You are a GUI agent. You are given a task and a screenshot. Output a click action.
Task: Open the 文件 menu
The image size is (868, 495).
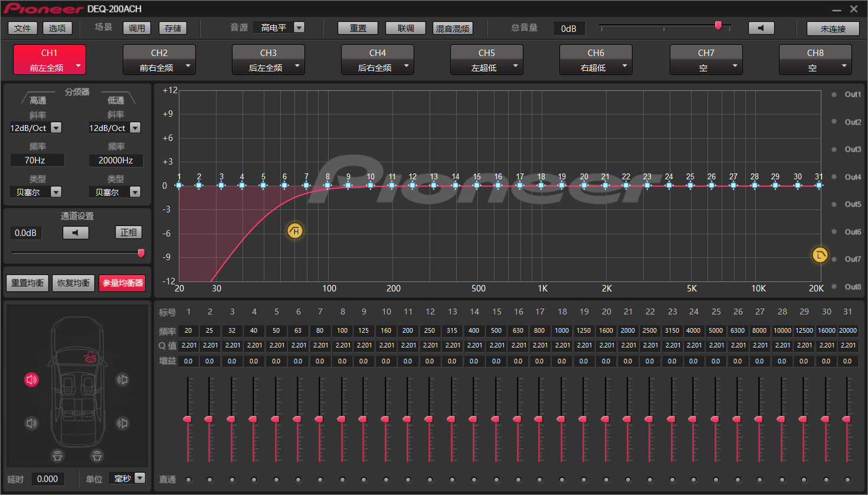22,28
